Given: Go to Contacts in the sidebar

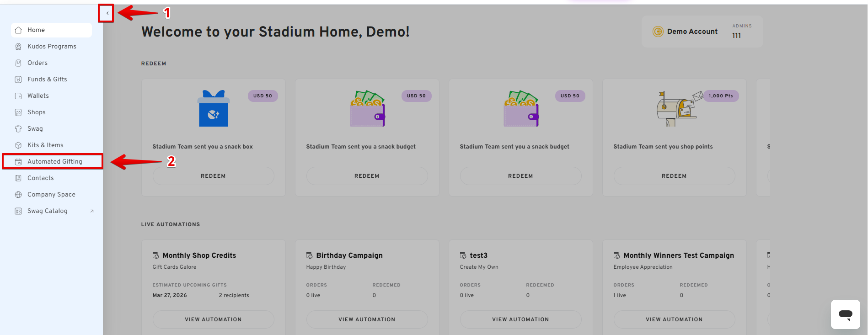Looking at the screenshot, I should coord(40,178).
